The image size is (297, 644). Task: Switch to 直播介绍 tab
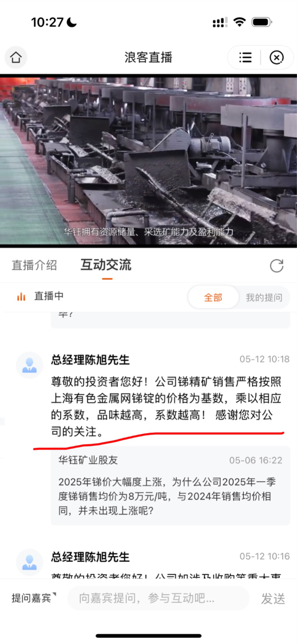pos(34,265)
